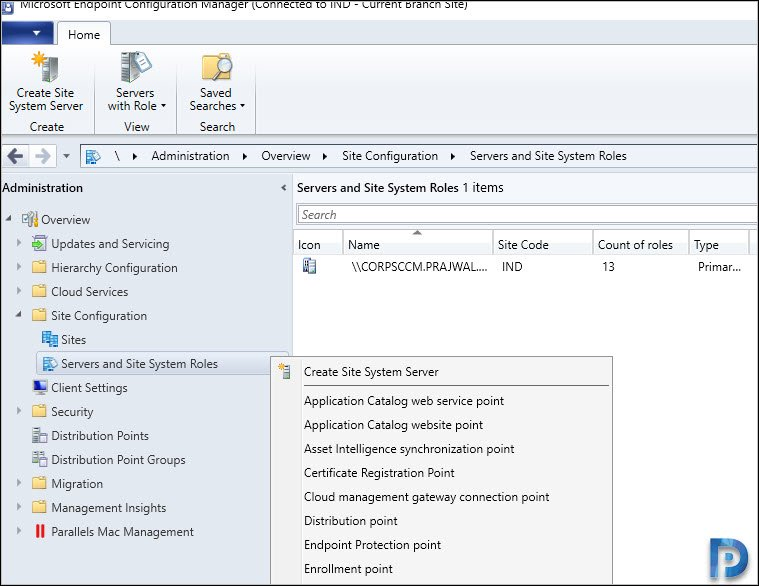The image size is (759, 586).
Task: Sort by Count of roles column
Action: click(640, 244)
